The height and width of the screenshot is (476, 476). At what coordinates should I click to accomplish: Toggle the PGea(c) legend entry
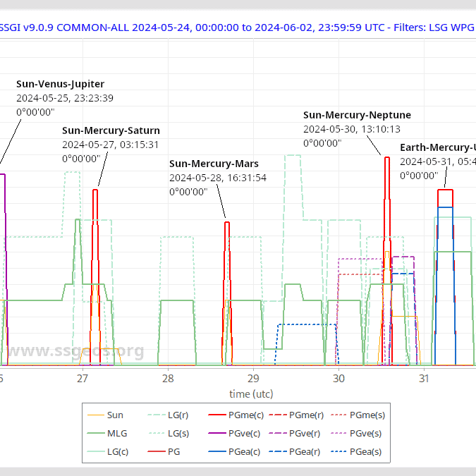point(234,452)
